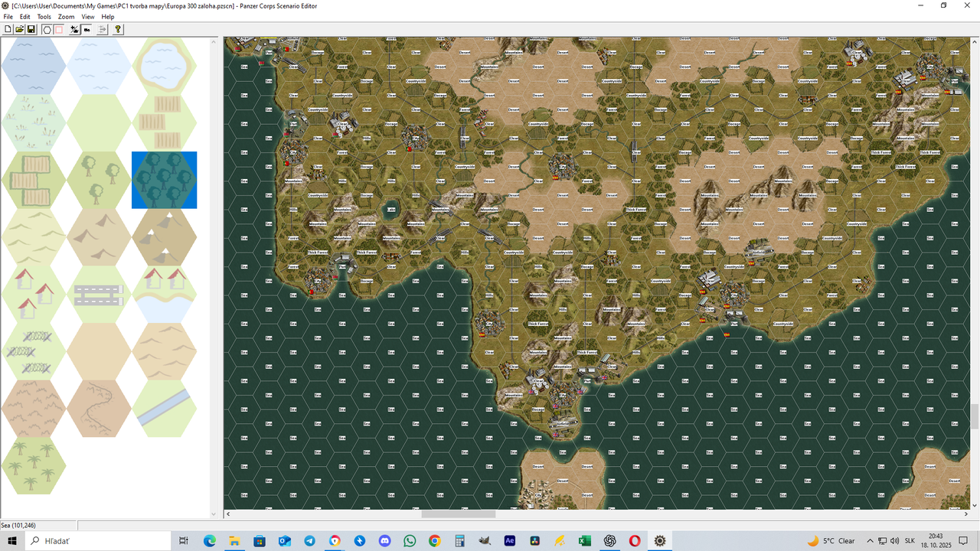Open the Edit menu

click(25, 17)
